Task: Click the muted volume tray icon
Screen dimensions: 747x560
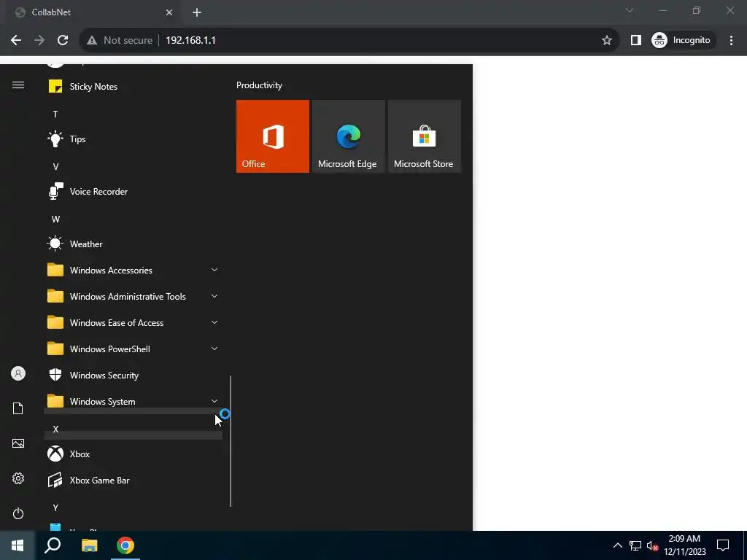Action: click(x=652, y=545)
